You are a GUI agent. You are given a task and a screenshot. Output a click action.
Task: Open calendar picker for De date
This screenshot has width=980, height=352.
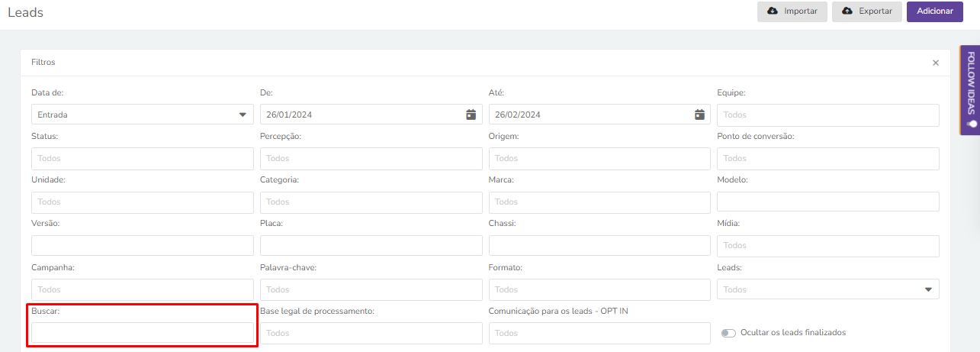click(x=471, y=115)
